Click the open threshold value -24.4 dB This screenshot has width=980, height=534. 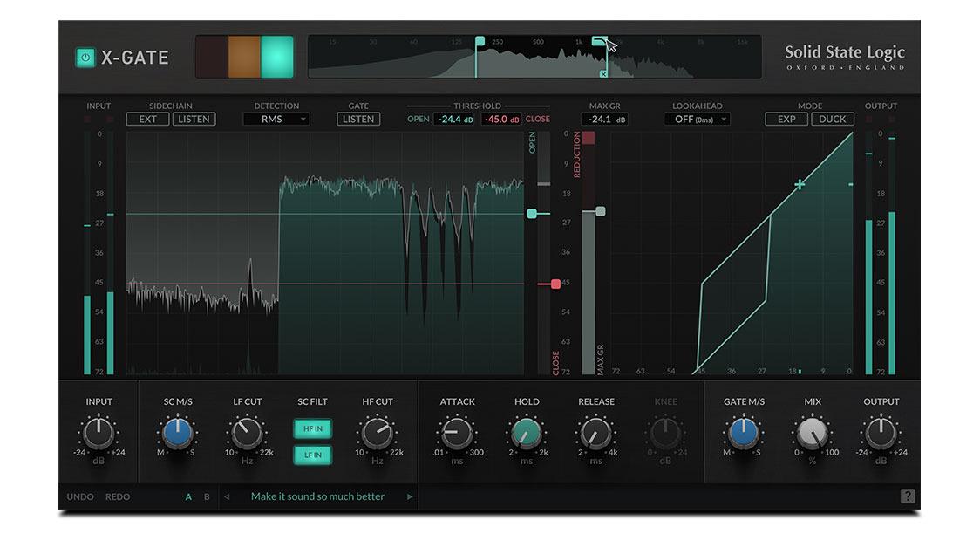[455, 119]
